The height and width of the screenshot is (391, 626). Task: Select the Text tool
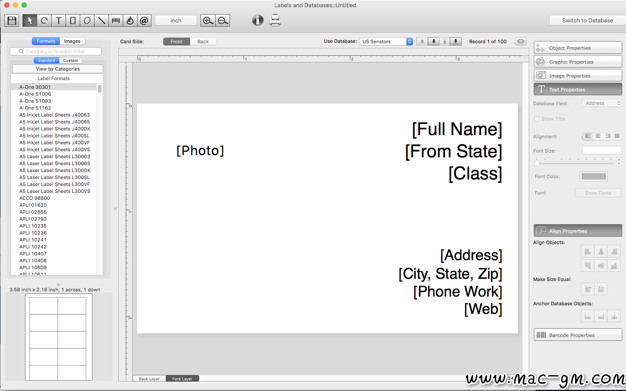tap(58, 20)
